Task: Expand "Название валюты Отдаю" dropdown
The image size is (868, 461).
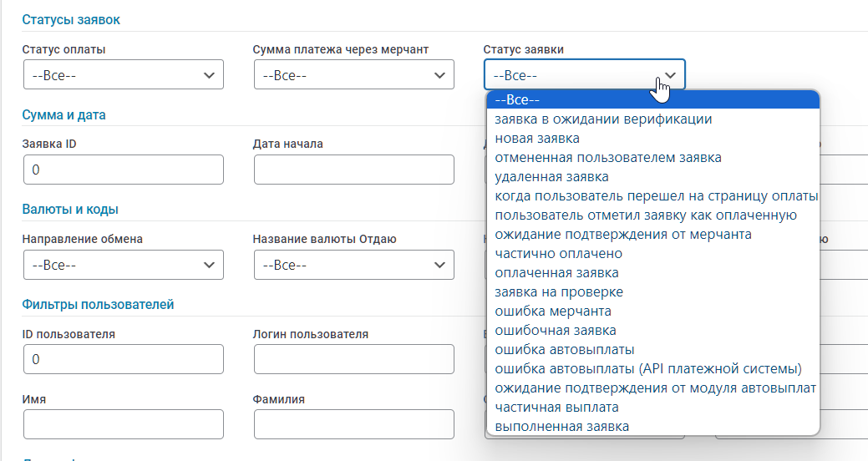Action: coord(354,265)
